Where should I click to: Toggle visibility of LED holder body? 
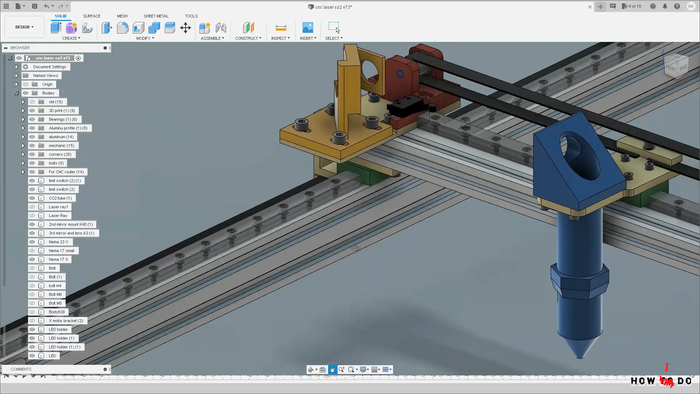coord(32,329)
